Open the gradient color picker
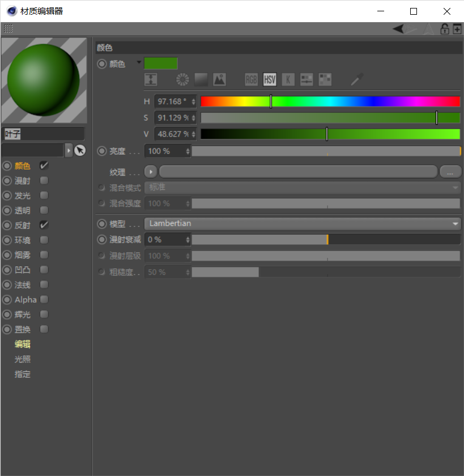Viewport: 464px width, 476px height. tap(201, 79)
